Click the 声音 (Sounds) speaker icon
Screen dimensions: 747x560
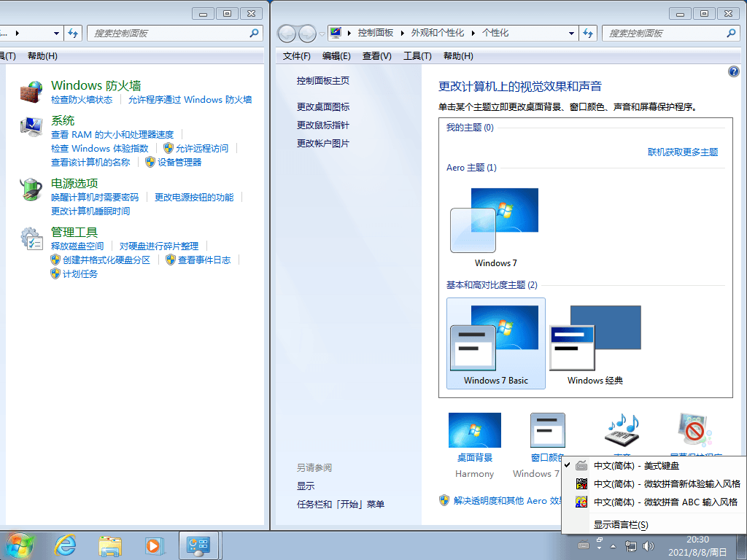621,429
